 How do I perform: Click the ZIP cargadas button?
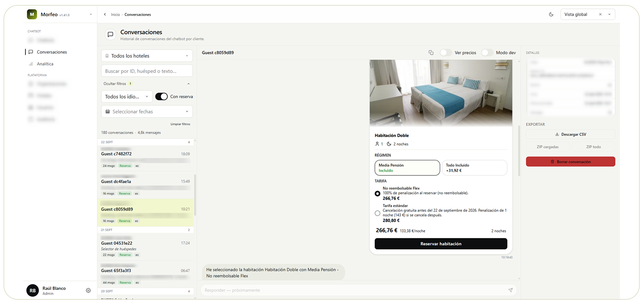click(x=548, y=147)
